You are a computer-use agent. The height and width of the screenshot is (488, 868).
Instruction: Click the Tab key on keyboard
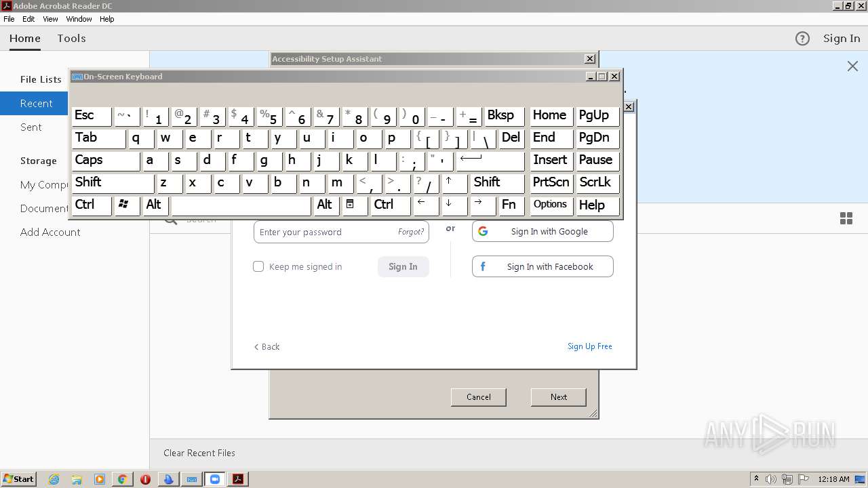click(x=98, y=138)
